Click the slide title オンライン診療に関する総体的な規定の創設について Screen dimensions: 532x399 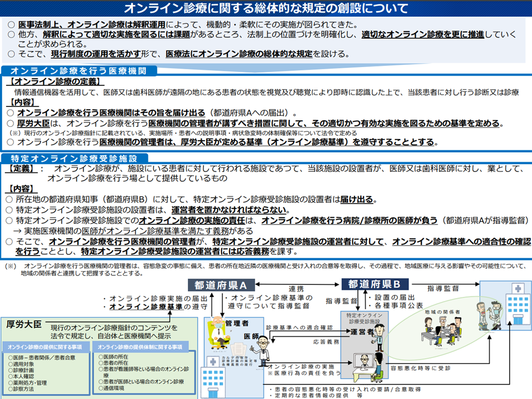pos(266,8)
